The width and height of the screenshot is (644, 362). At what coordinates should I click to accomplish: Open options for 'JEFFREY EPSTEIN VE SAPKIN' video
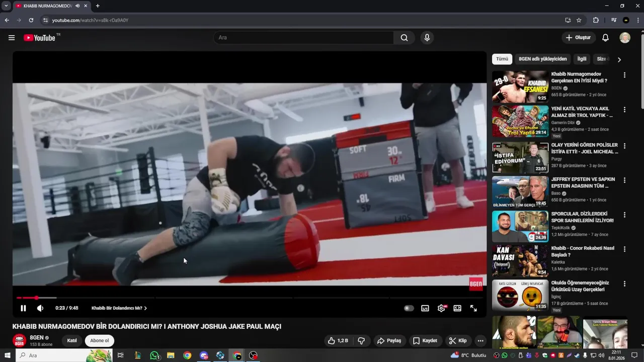tap(624, 180)
